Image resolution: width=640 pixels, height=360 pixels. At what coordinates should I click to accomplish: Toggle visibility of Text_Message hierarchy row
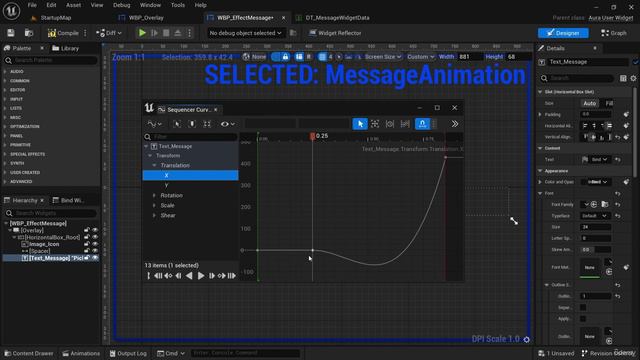click(x=95, y=258)
